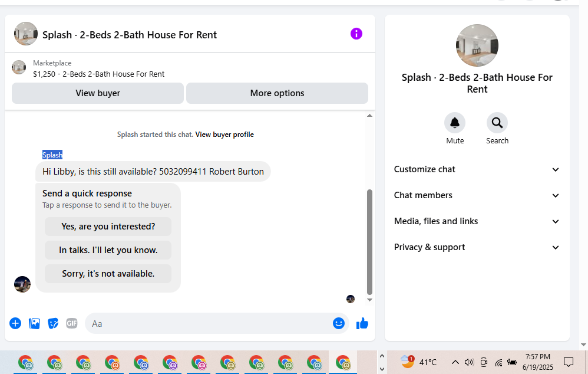Expand Media, files and links
This screenshot has height=374, width=588.
tap(477, 221)
